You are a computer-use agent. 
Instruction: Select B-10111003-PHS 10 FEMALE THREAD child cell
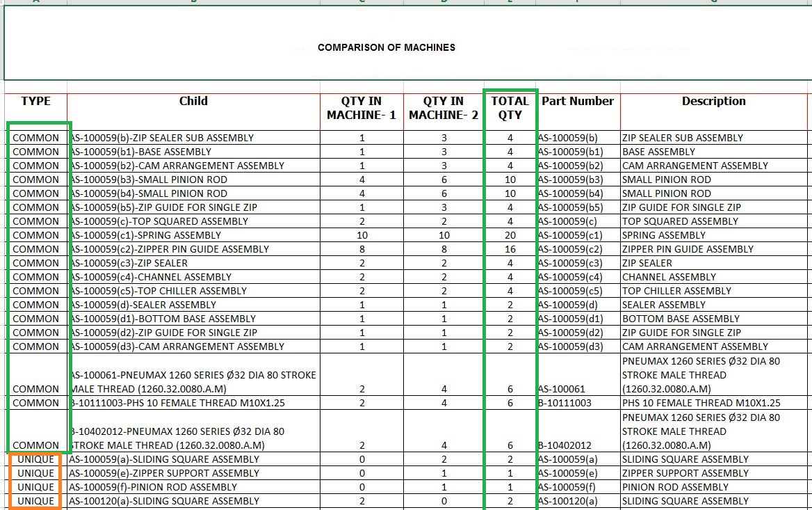(193, 403)
